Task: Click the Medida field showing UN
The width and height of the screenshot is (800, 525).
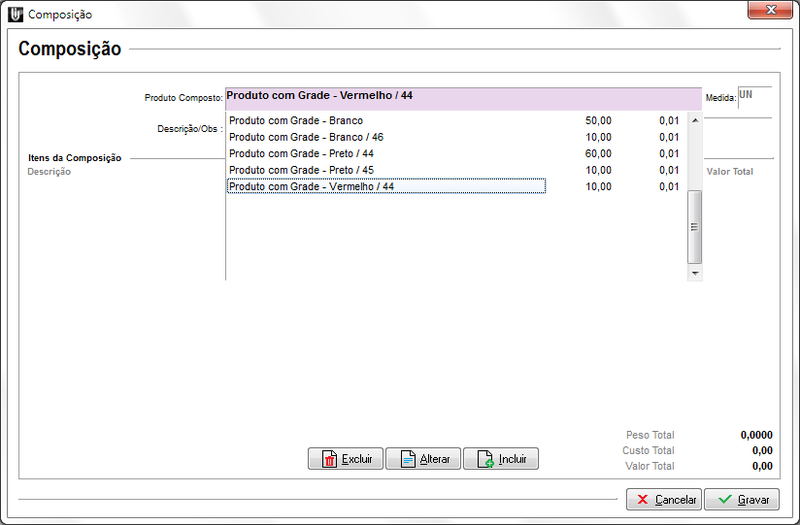Action: (x=753, y=96)
